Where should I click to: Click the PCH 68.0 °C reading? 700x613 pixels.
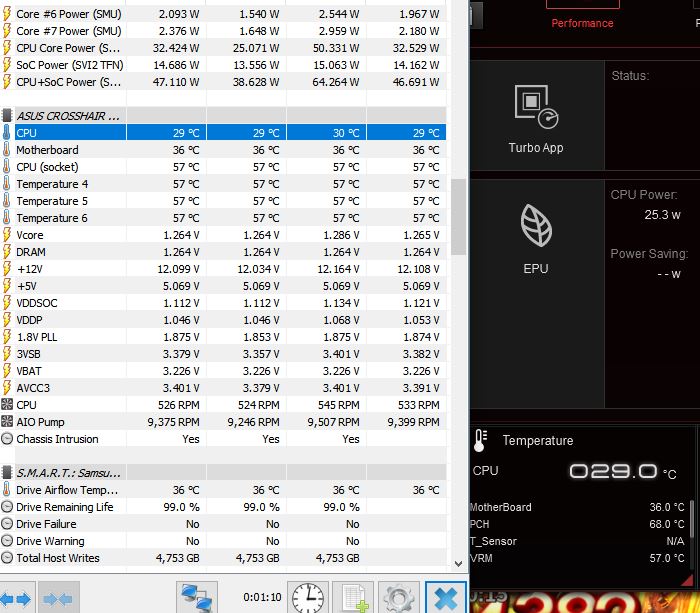point(667,524)
